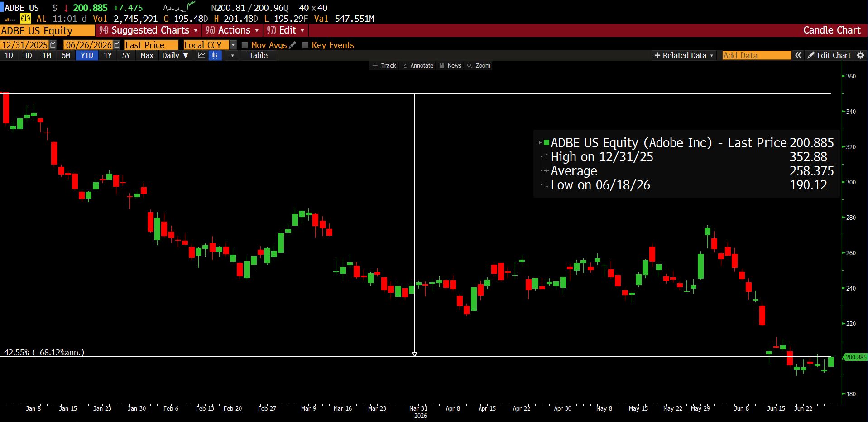Open chart settings gear icon

[860, 55]
